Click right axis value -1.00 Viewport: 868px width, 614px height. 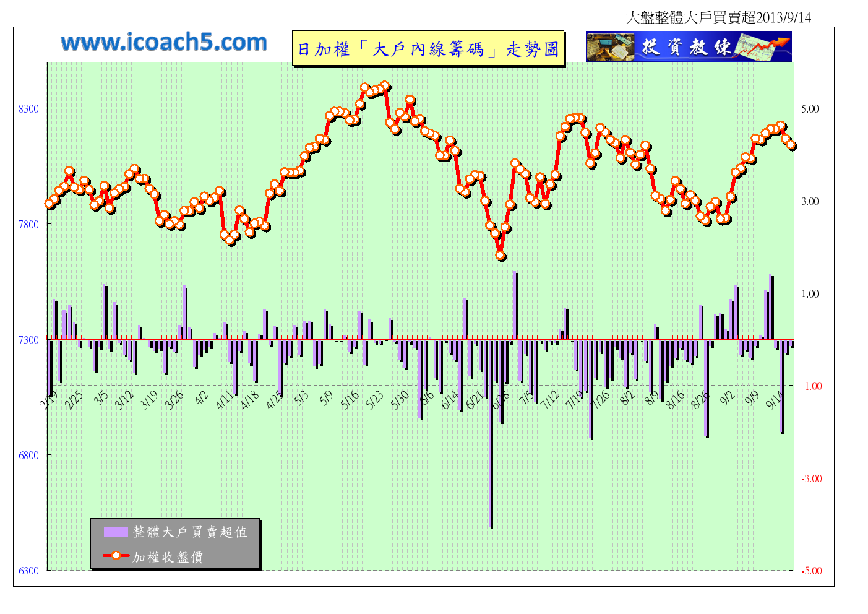[x=812, y=386]
